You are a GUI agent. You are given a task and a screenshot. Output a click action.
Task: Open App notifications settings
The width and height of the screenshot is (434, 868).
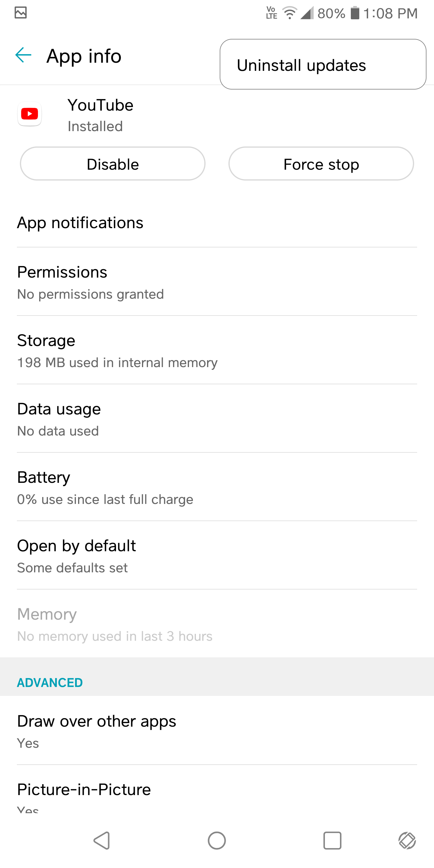[217, 223]
